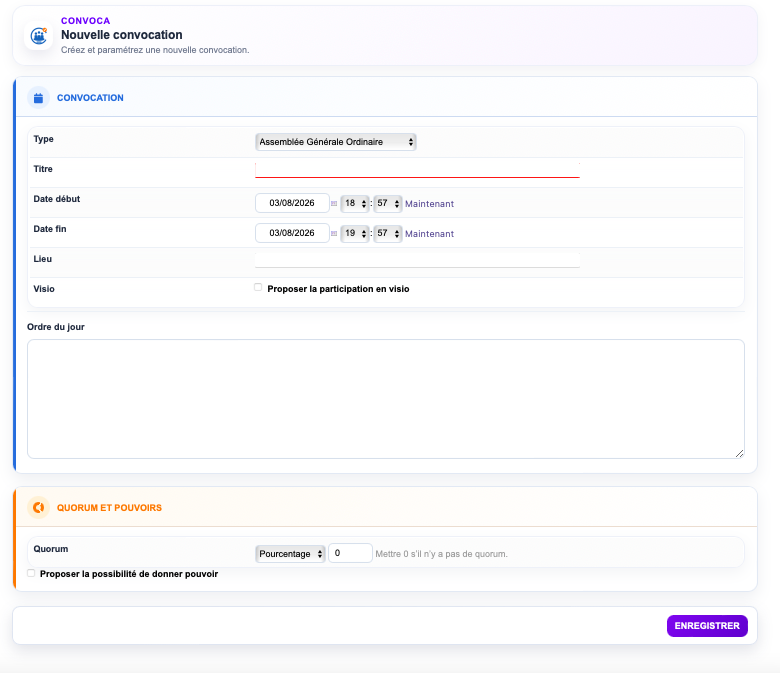Image resolution: width=780 pixels, height=673 pixels.
Task: Click the ENREGISTRER button
Action: [707, 626]
